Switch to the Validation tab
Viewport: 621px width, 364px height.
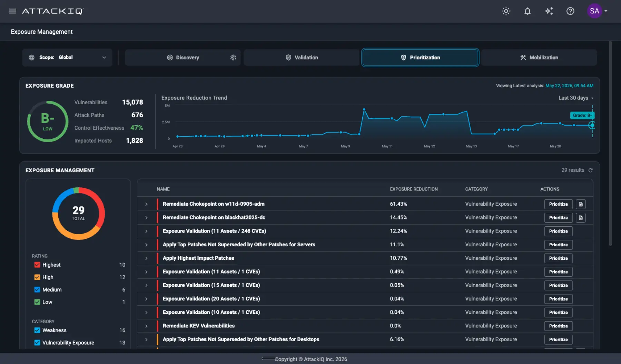pos(302,58)
